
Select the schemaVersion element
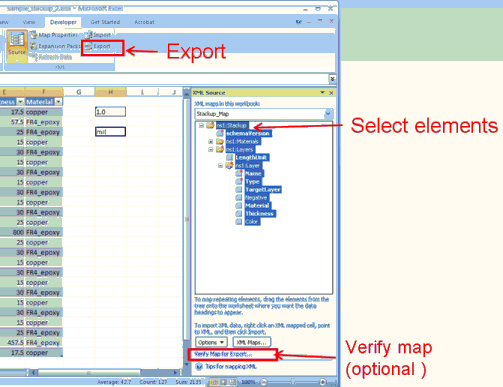point(248,133)
